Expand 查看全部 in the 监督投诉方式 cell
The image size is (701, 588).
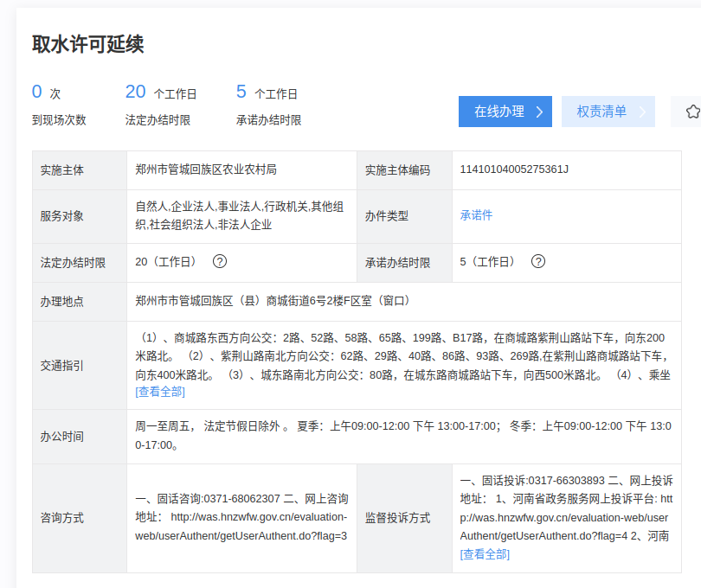point(485,554)
